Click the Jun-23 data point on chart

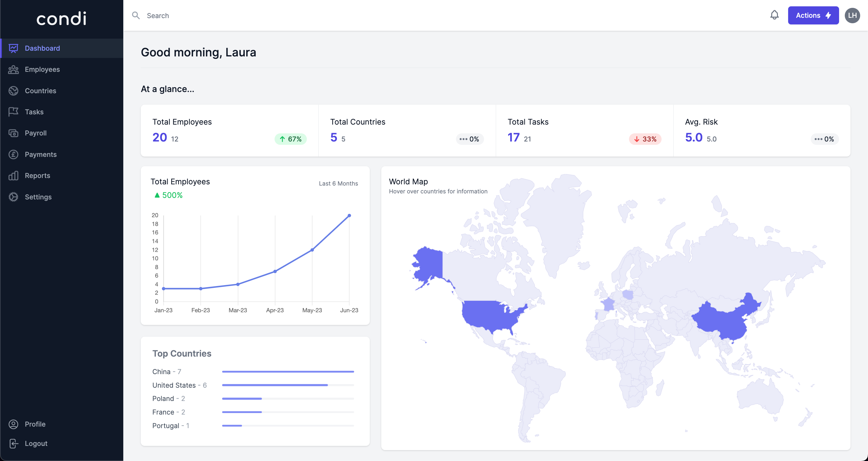click(349, 215)
